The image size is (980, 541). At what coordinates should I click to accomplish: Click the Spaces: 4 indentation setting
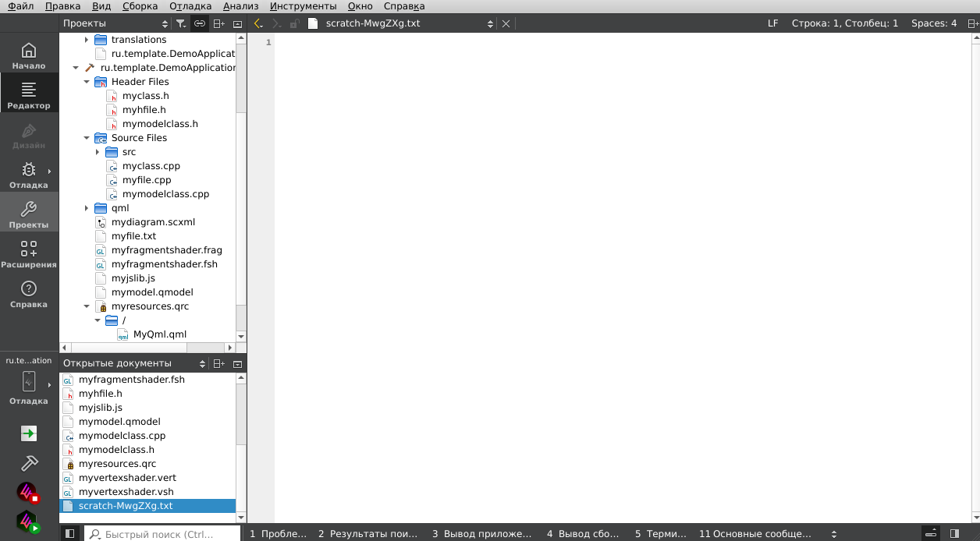(934, 23)
